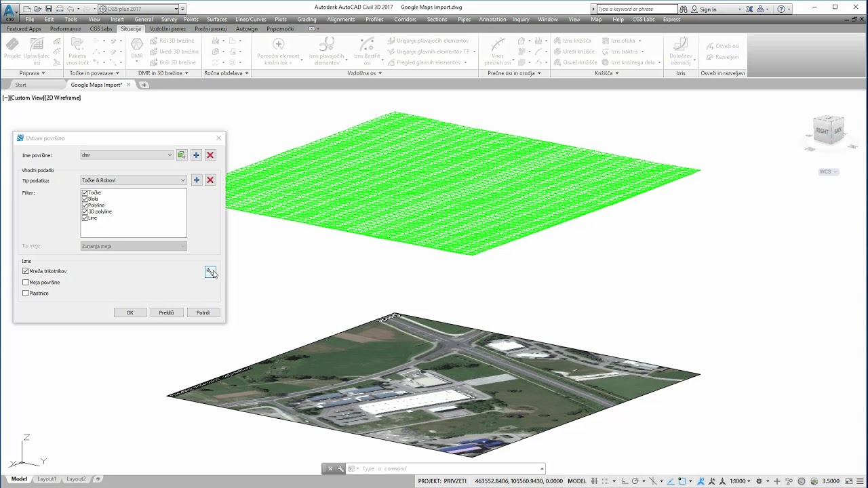Click the Prekliči button
This screenshot has height=488, width=868.
click(x=166, y=312)
